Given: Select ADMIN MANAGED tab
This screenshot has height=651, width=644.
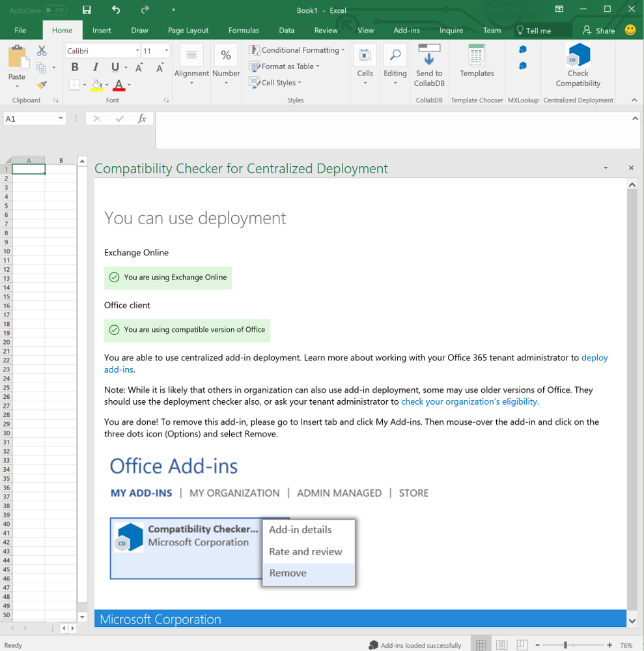Looking at the screenshot, I should pyautogui.click(x=339, y=493).
